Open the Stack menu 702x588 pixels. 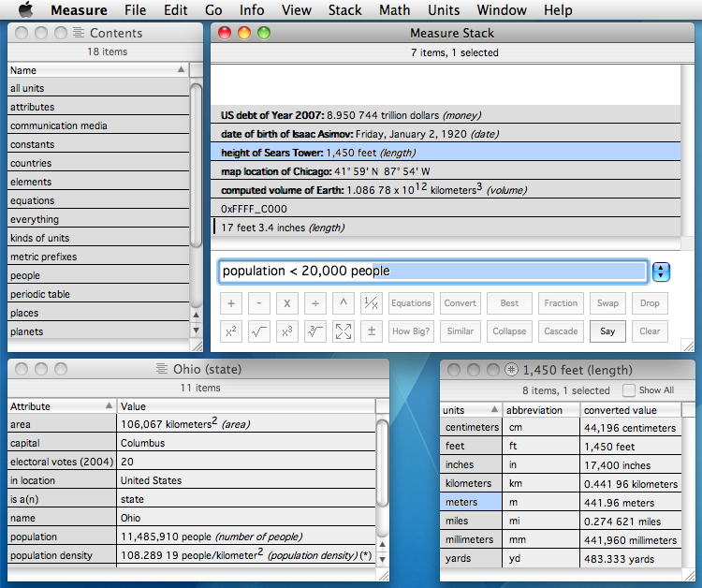[x=344, y=10]
